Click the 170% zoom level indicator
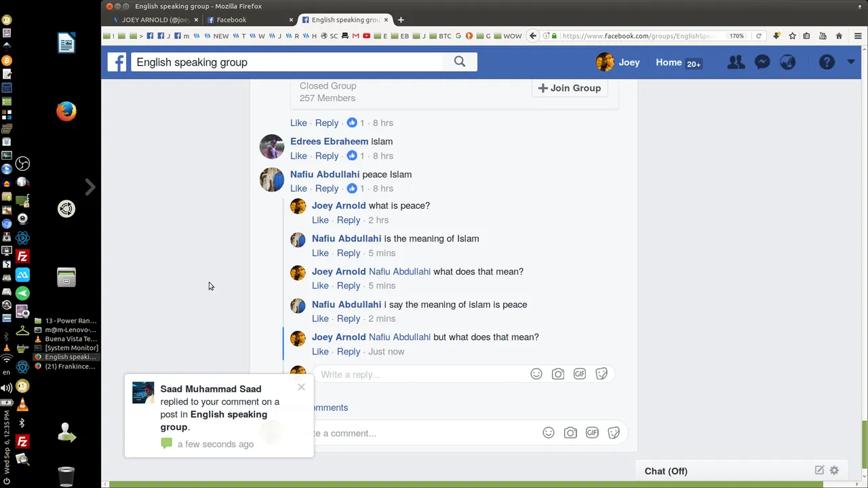Screen dimensions: 868x488 [x=737, y=36]
